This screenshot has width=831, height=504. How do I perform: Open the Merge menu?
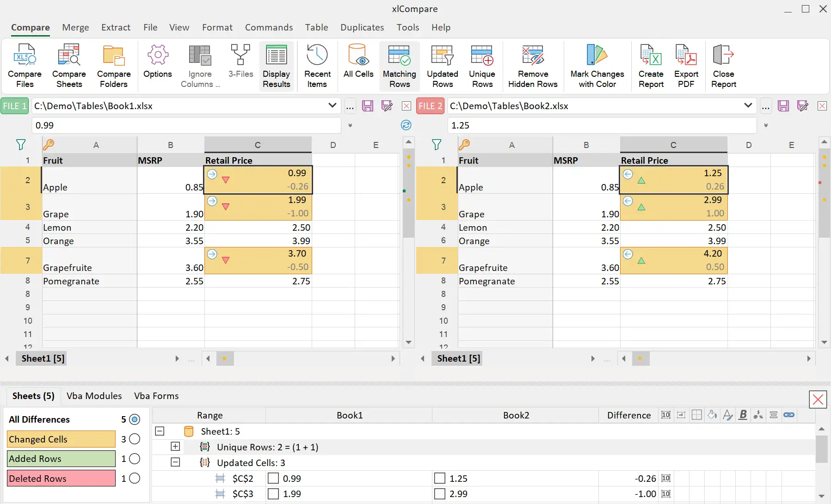75,27
